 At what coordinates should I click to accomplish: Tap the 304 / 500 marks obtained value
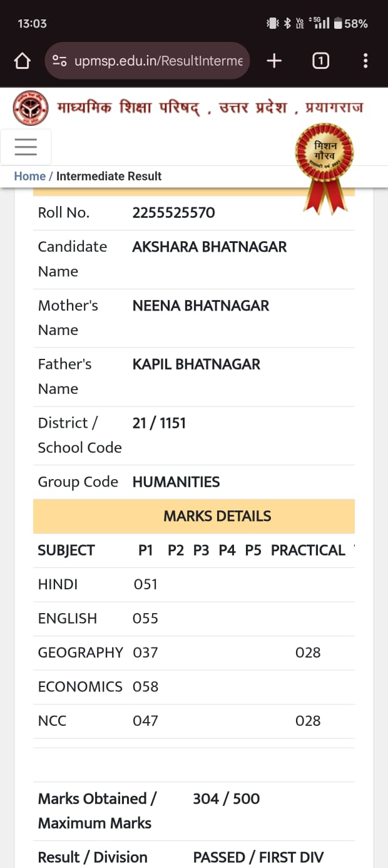[x=227, y=799]
